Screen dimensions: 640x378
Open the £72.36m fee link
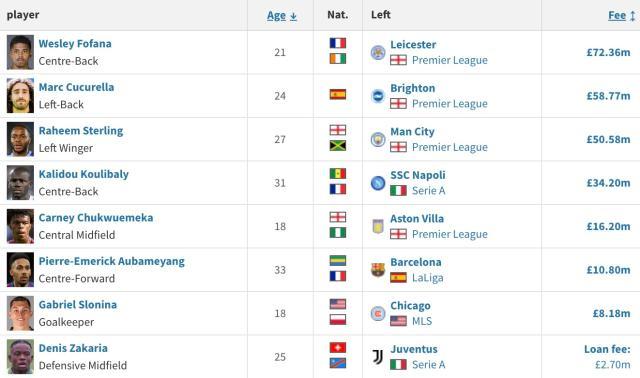[x=608, y=52]
